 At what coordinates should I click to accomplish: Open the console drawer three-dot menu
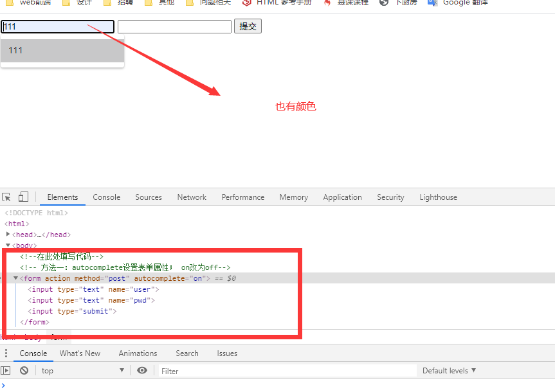click(6, 353)
